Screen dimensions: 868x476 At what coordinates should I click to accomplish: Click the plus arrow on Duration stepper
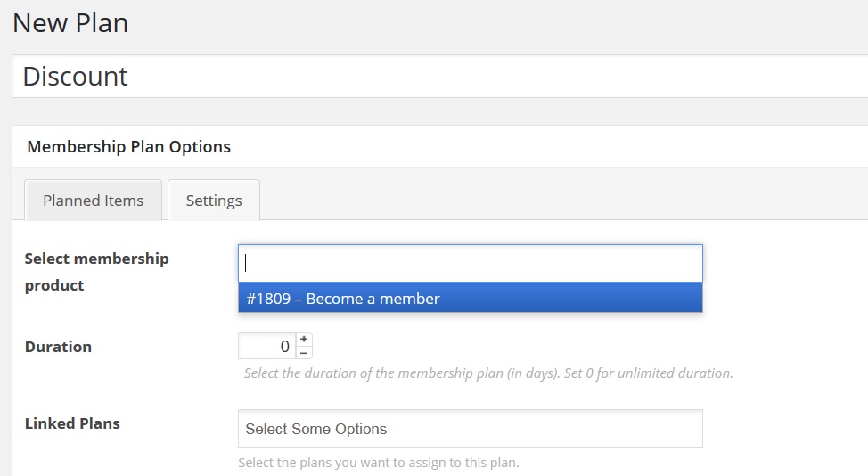click(304, 340)
